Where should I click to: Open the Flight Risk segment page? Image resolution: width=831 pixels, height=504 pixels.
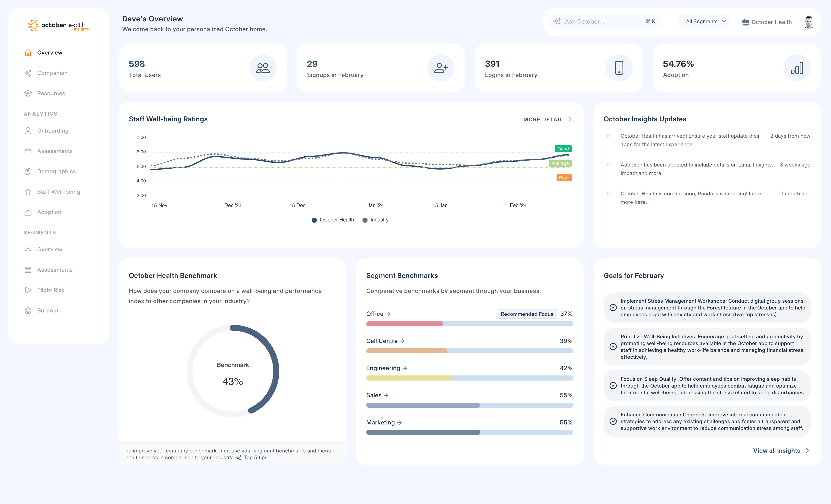coord(51,290)
